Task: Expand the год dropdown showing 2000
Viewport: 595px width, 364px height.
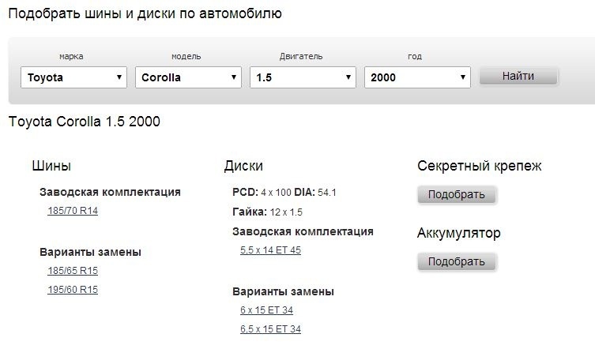Action: pos(416,77)
